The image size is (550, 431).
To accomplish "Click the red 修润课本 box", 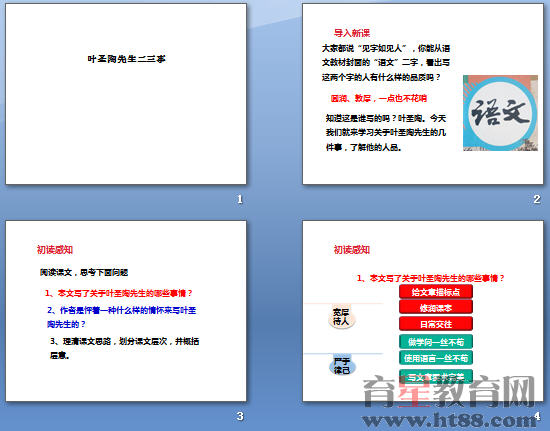I will click(436, 308).
